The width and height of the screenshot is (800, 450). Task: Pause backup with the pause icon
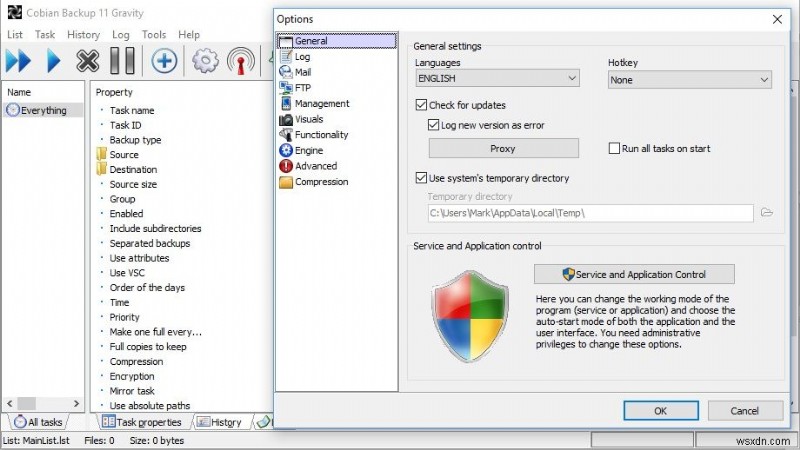tap(122, 61)
